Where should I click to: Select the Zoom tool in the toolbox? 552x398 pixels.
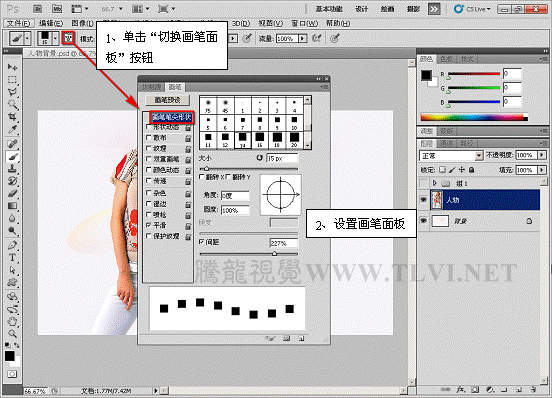pos(12,334)
